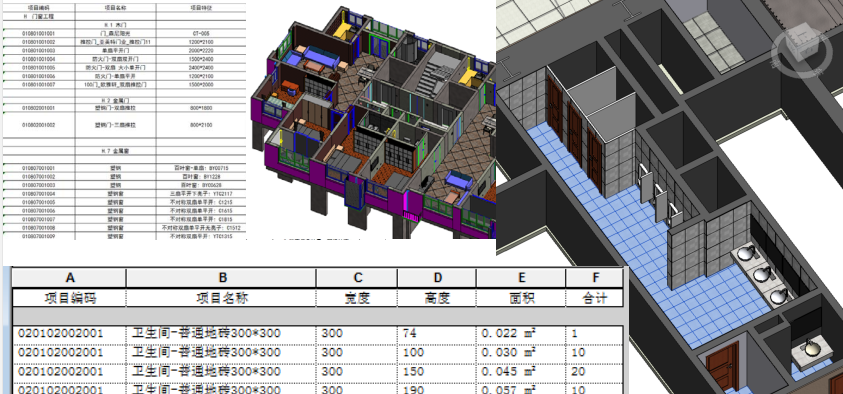Image resolution: width=843 pixels, height=394 pixels.
Task: Click the 面积 header cell
Action: (x=521, y=298)
